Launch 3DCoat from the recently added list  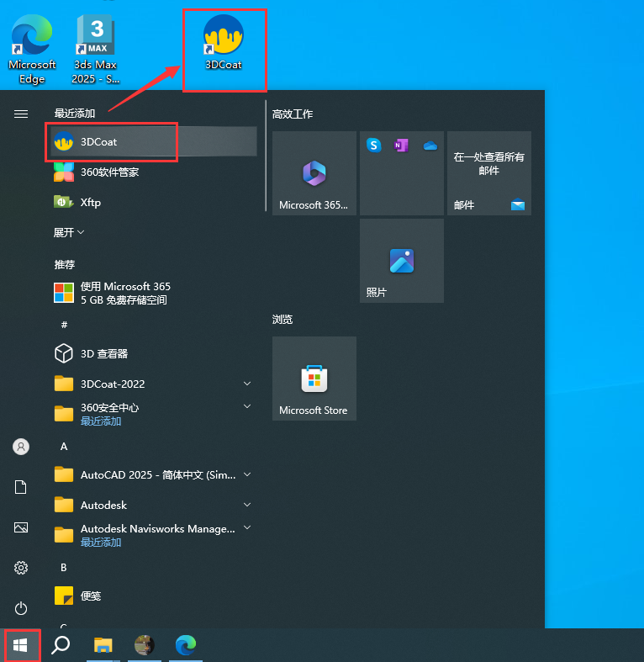(x=154, y=142)
